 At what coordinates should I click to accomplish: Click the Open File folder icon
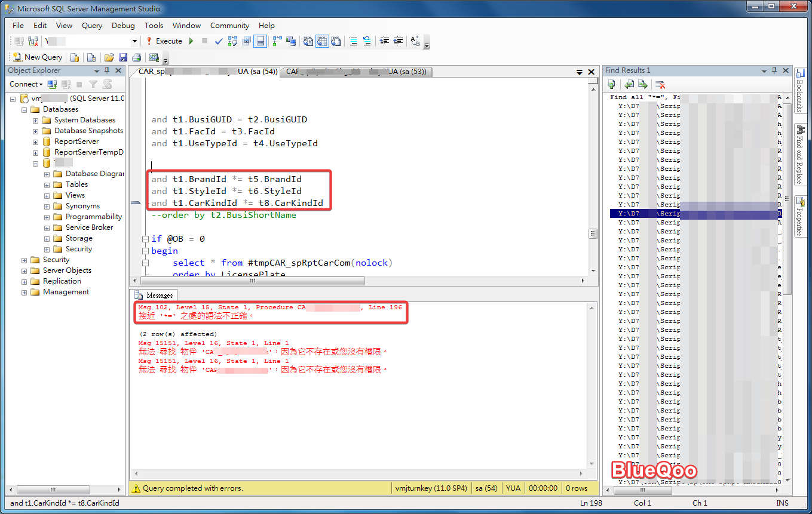pos(109,57)
